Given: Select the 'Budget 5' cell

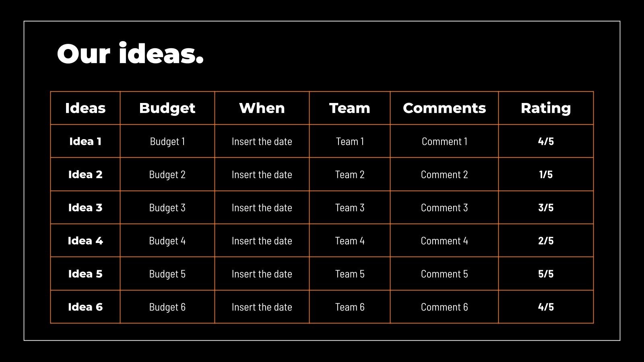Looking at the screenshot, I should 167,274.
